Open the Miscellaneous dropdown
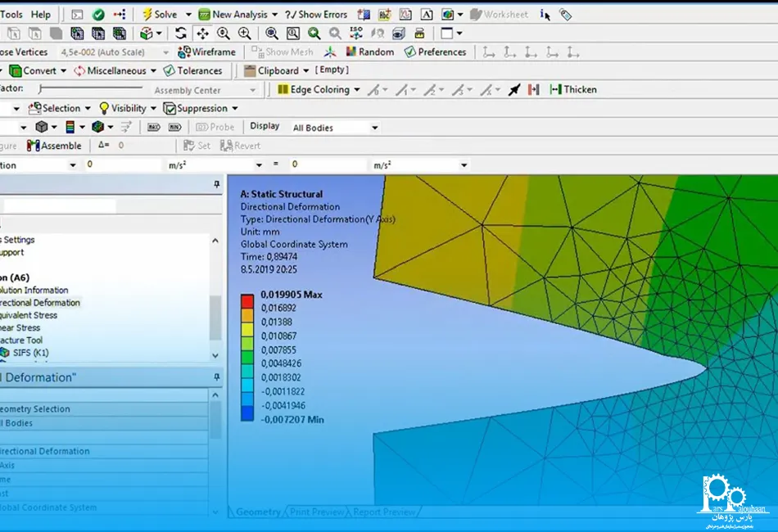 click(115, 71)
